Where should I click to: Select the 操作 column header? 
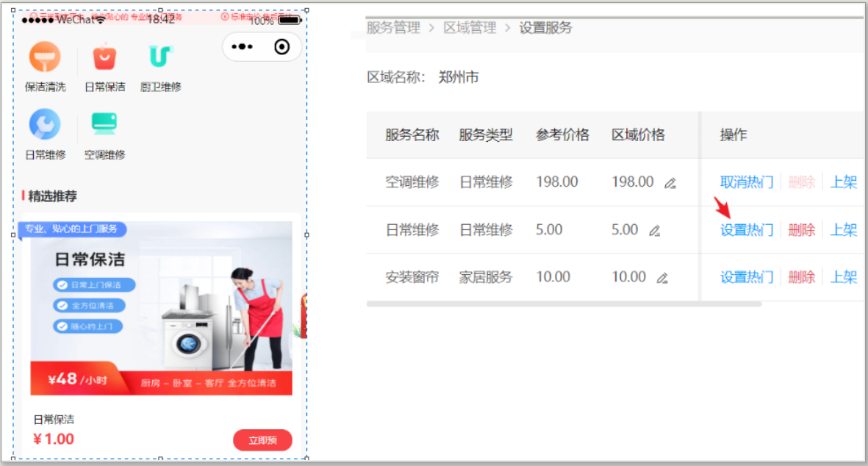(x=733, y=135)
